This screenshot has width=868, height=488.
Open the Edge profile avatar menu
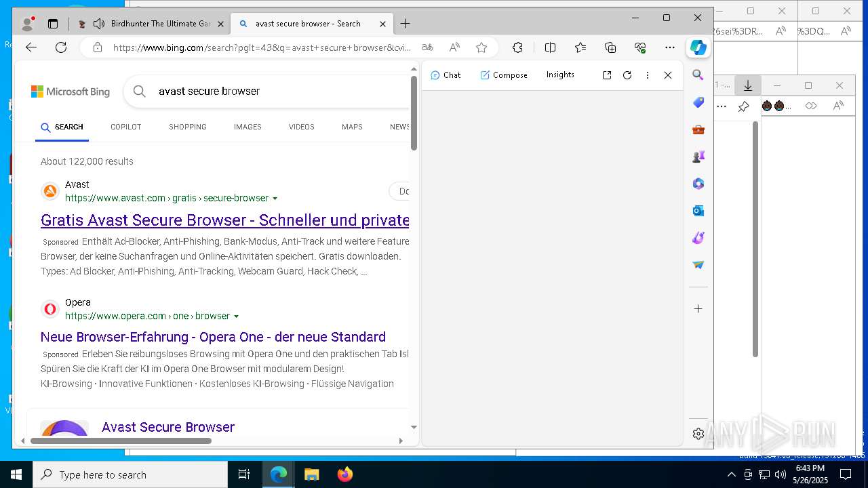point(28,24)
